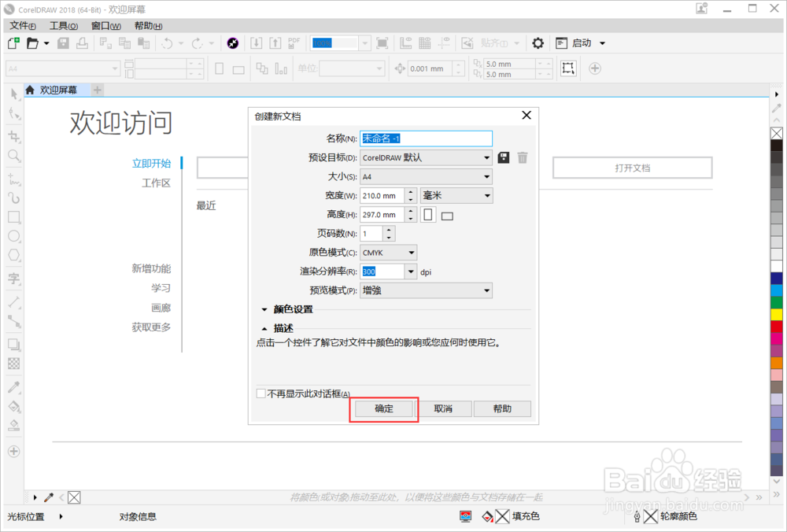Close the 创建新文档 dialog
The width and height of the screenshot is (787, 532).
[527, 116]
